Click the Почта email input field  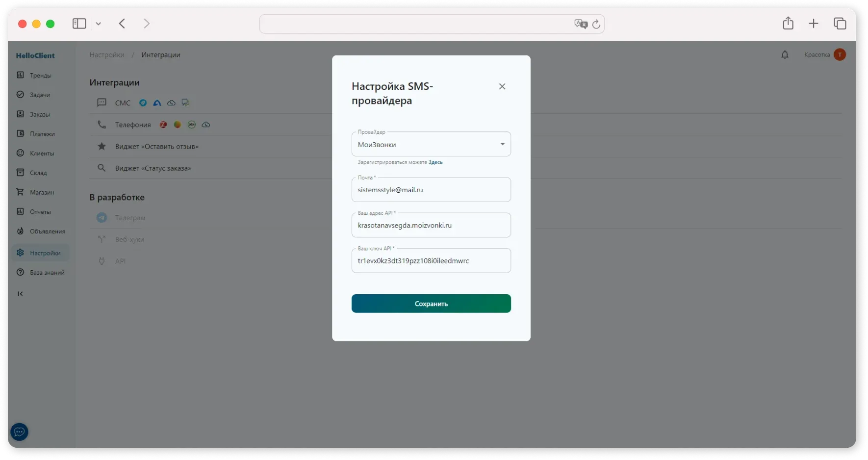431,190
